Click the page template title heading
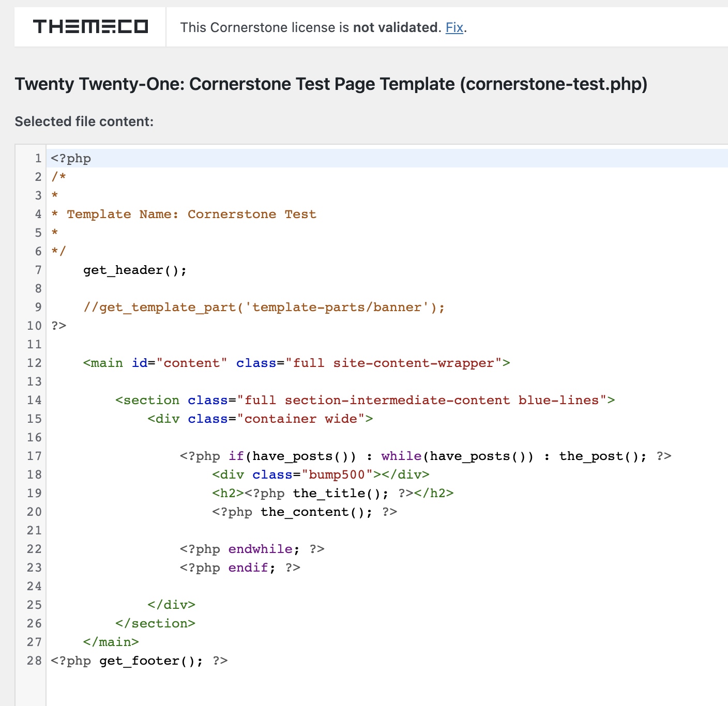 point(331,84)
